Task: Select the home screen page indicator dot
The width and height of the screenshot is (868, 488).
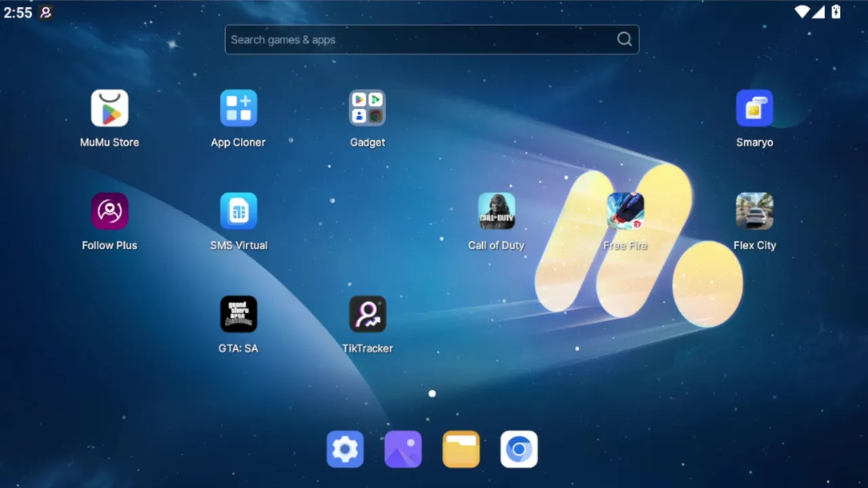Action: (432, 393)
